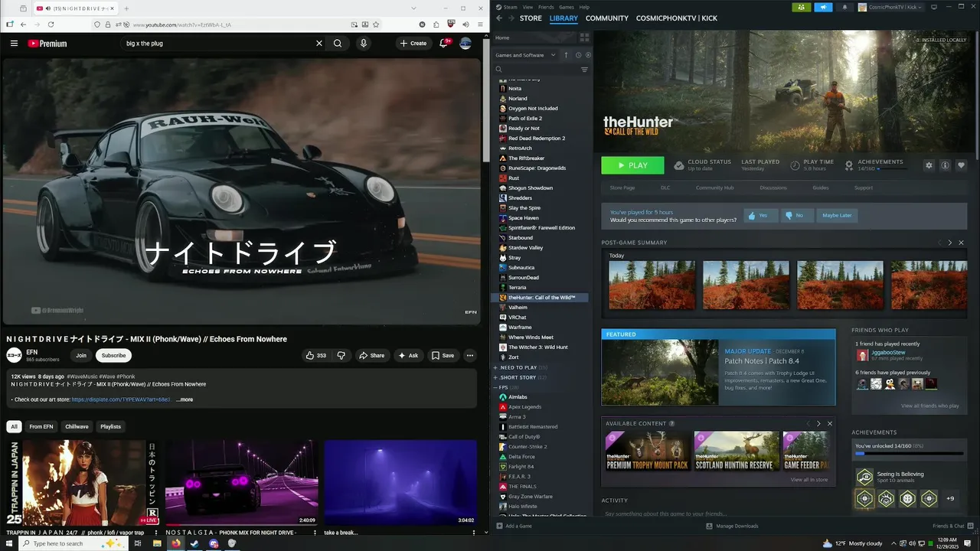Open Firefox from the Windows taskbar
The width and height of the screenshot is (980, 551).
tap(176, 543)
